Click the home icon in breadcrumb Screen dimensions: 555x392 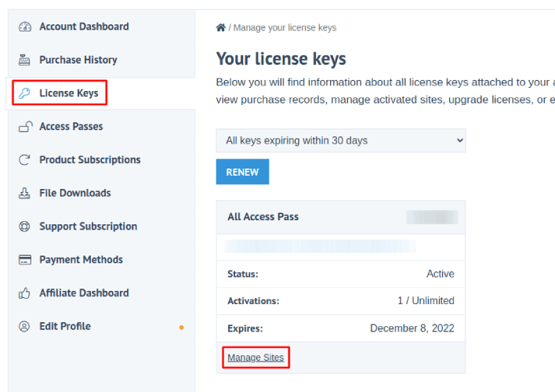tap(221, 27)
